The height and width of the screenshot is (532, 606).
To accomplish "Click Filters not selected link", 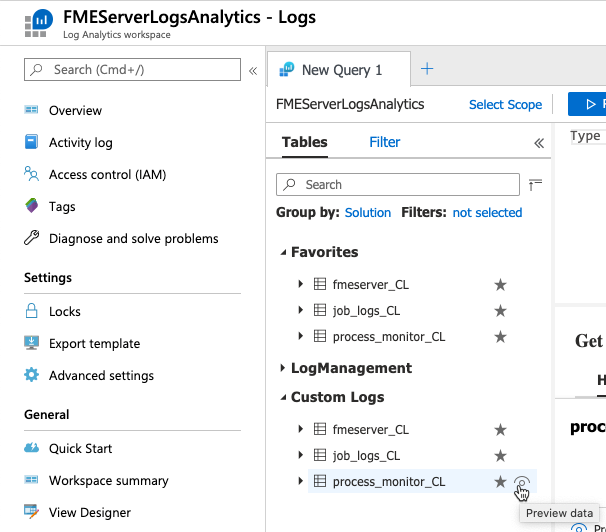I will click(x=487, y=212).
